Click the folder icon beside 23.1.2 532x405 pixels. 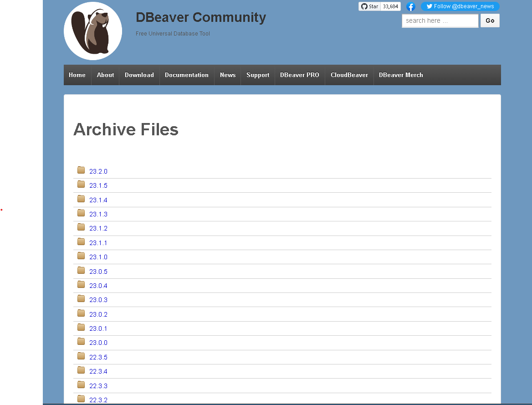(81, 227)
